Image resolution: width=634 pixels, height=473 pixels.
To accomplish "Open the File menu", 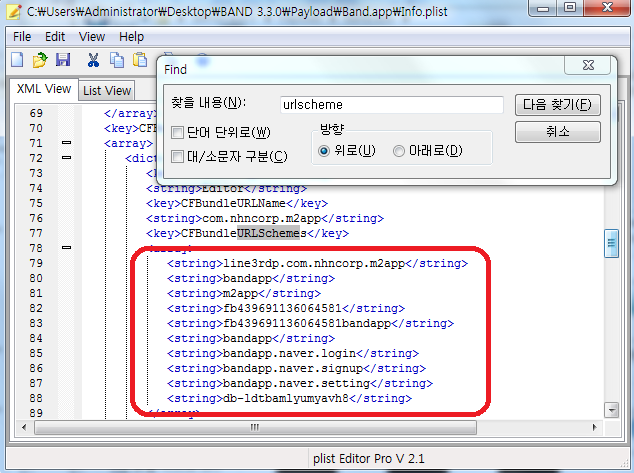I will 22,37.
